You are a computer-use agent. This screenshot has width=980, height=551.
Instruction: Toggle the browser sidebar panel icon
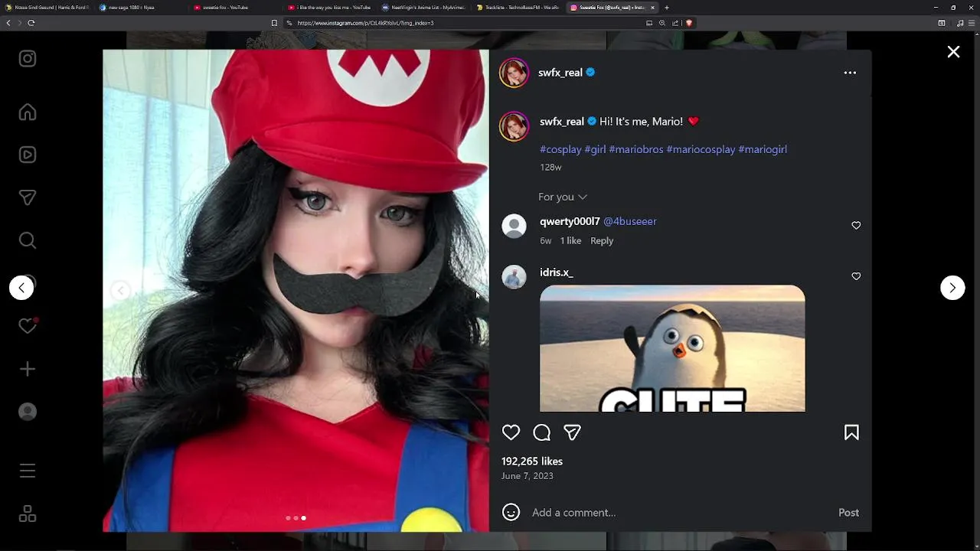(x=942, y=23)
